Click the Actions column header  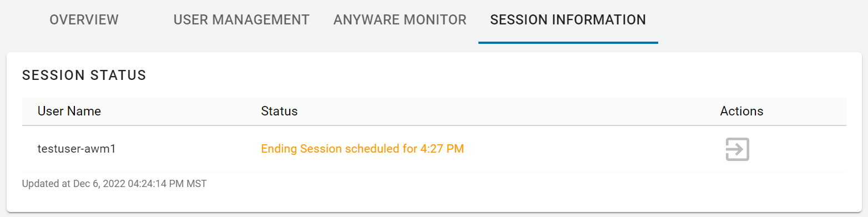(x=741, y=111)
